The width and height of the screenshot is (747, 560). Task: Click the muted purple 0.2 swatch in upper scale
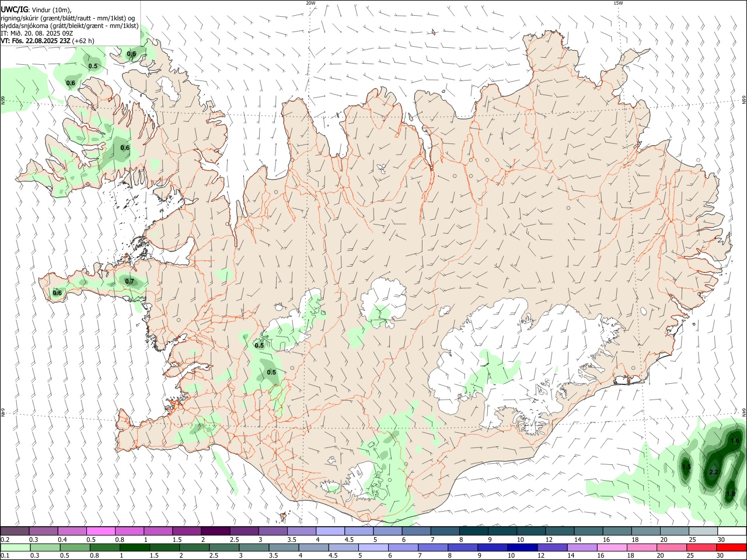[x=15, y=531]
